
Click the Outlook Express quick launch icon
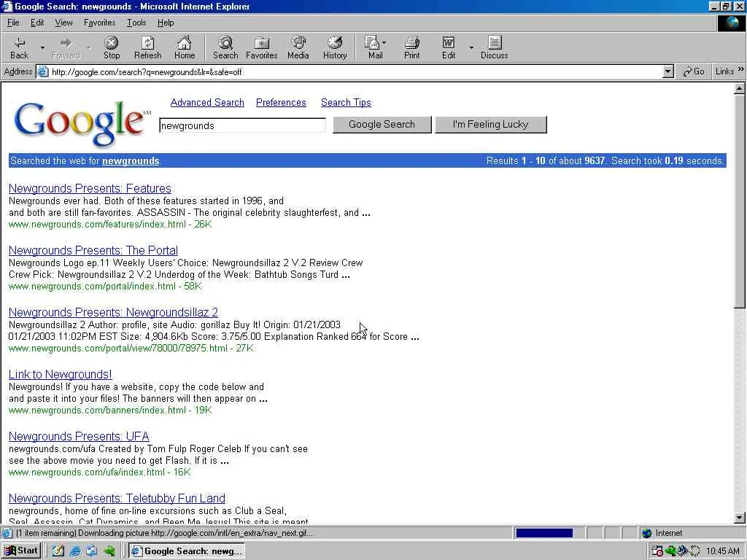click(x=91, y=551)
